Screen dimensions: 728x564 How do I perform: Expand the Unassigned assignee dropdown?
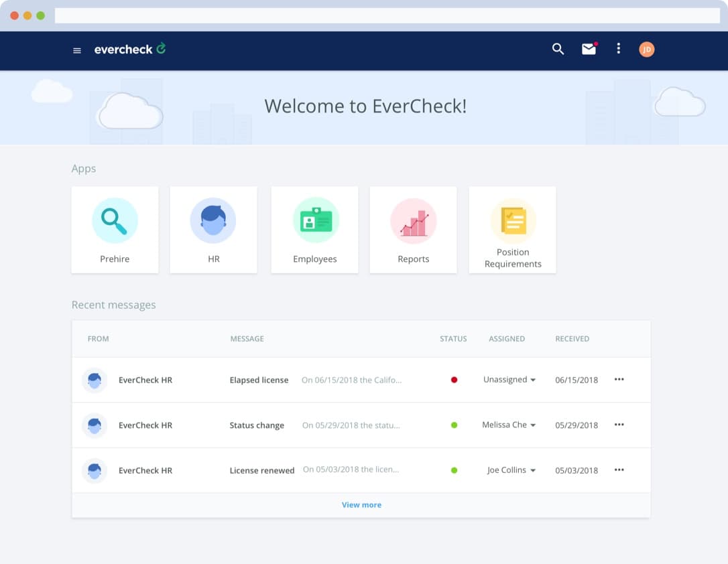pyautogui.click(x=509, y=379)
